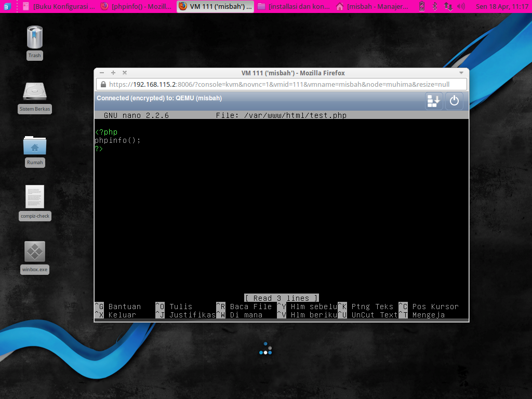Open the Rumah home folder icon

(35, 145)
